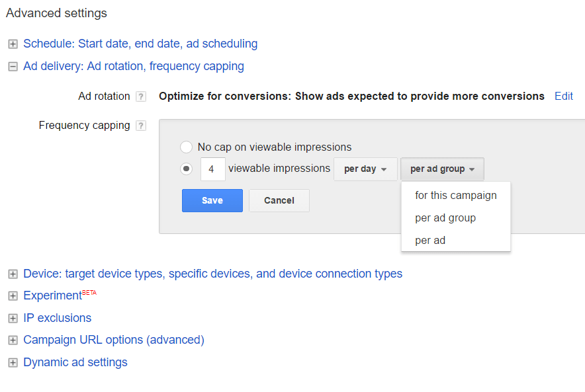Screen dimensions: 585x392
Task: Collapse the Ad delivery section
Action: point(13,67)
